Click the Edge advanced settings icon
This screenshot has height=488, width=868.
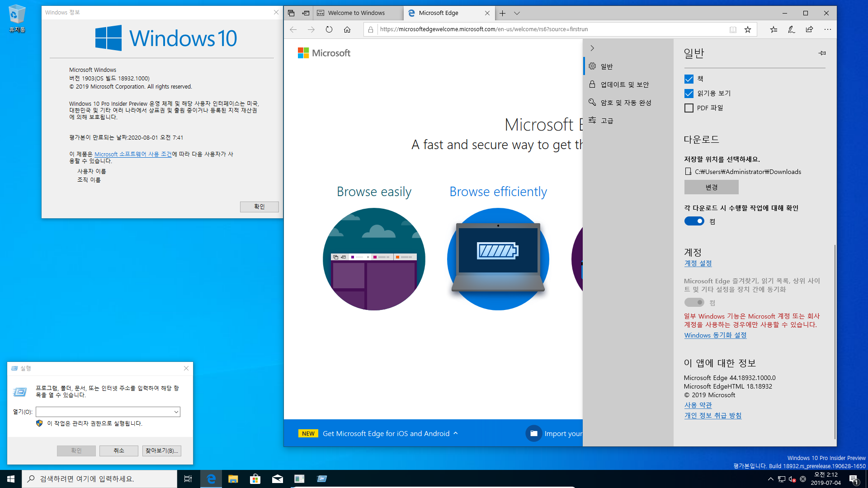tap(592, 120)
